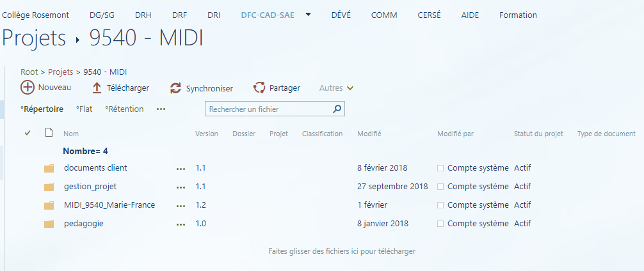
Task: Click the Projets breadcrumb link
Action: tap(60, 72)
